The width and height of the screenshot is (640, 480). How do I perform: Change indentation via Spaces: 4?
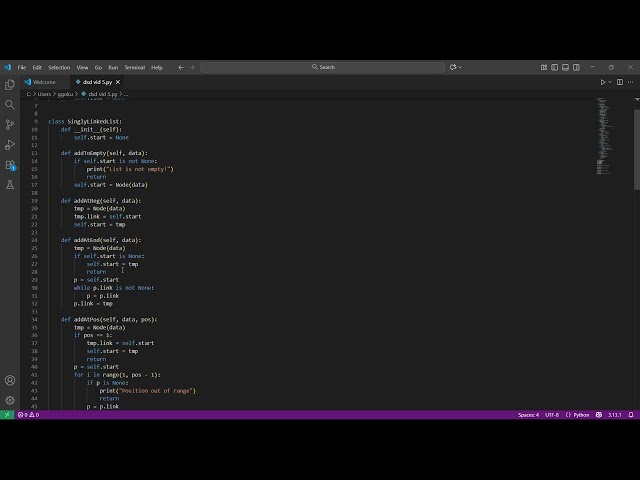(528, 415)
